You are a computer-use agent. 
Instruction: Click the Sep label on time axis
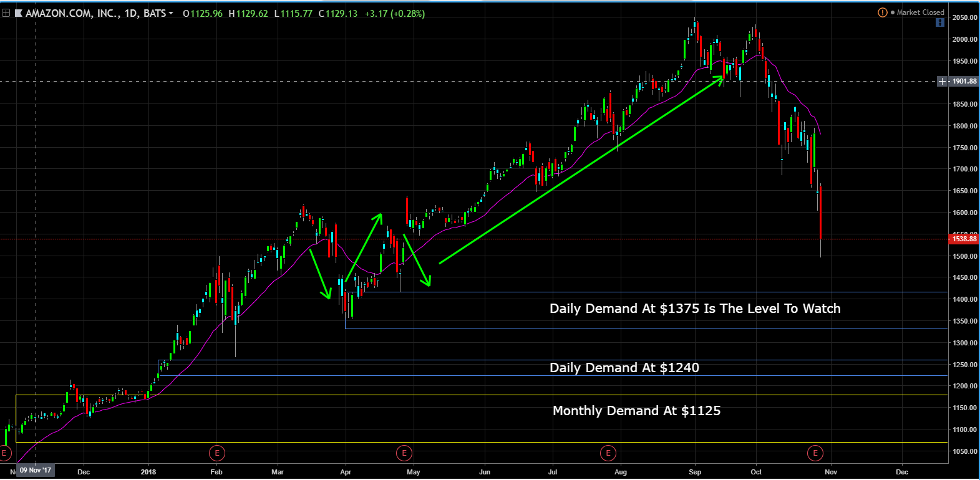(695, 472)
